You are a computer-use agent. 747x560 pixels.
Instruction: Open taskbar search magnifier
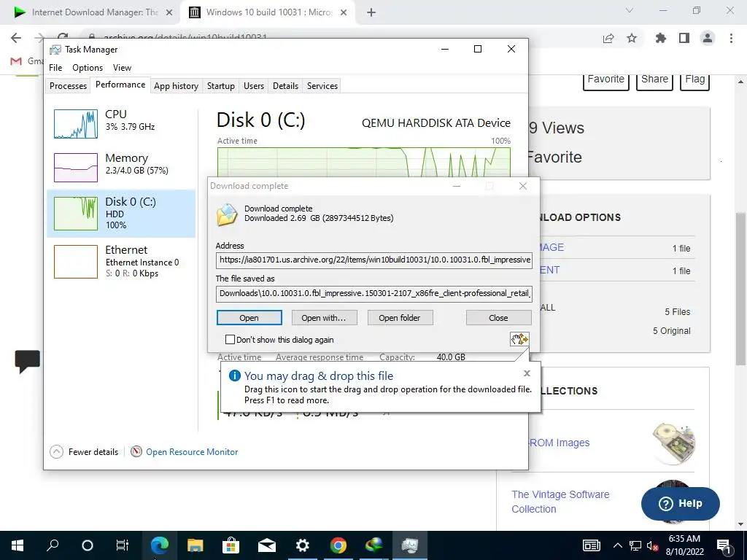(53, 545)
